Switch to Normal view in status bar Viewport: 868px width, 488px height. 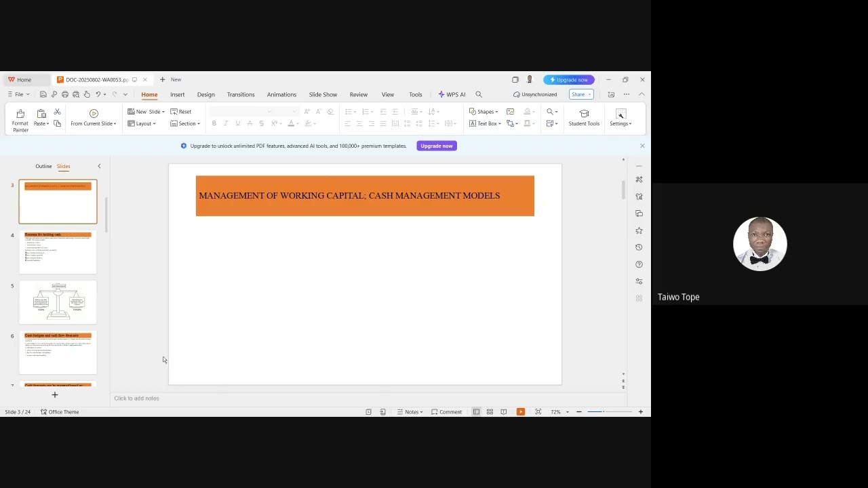tap(476, 412)
